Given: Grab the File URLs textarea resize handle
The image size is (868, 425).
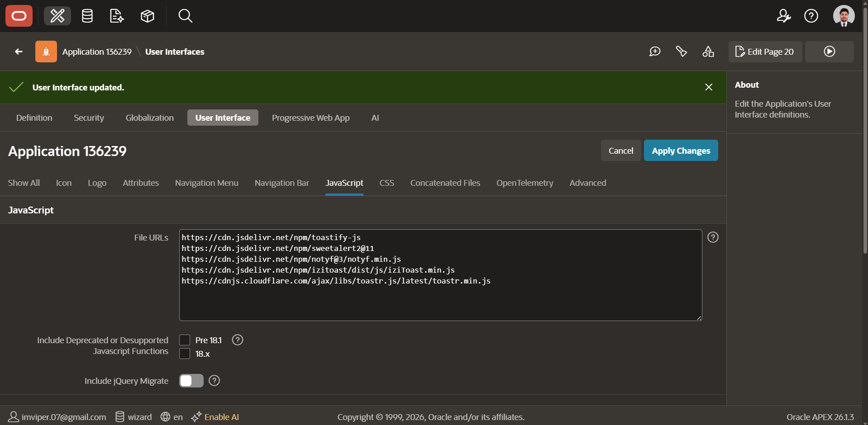Looking at the screenshot, I should tap(699, 318).
